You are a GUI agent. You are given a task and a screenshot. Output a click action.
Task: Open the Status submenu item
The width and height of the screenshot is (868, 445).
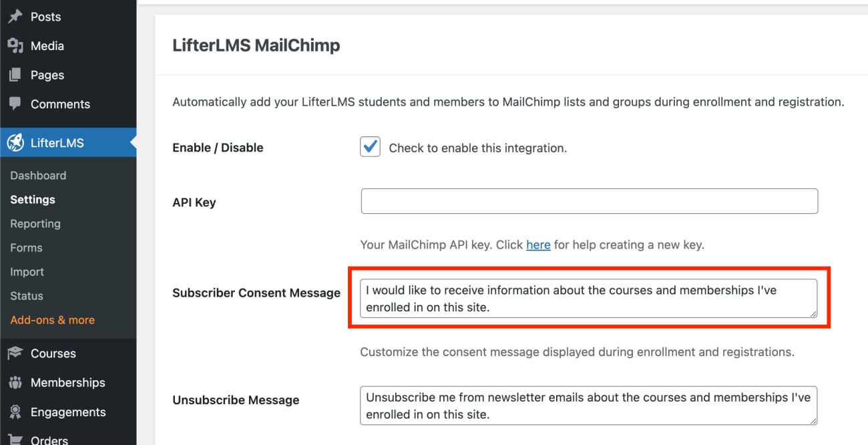coord(27,296)
